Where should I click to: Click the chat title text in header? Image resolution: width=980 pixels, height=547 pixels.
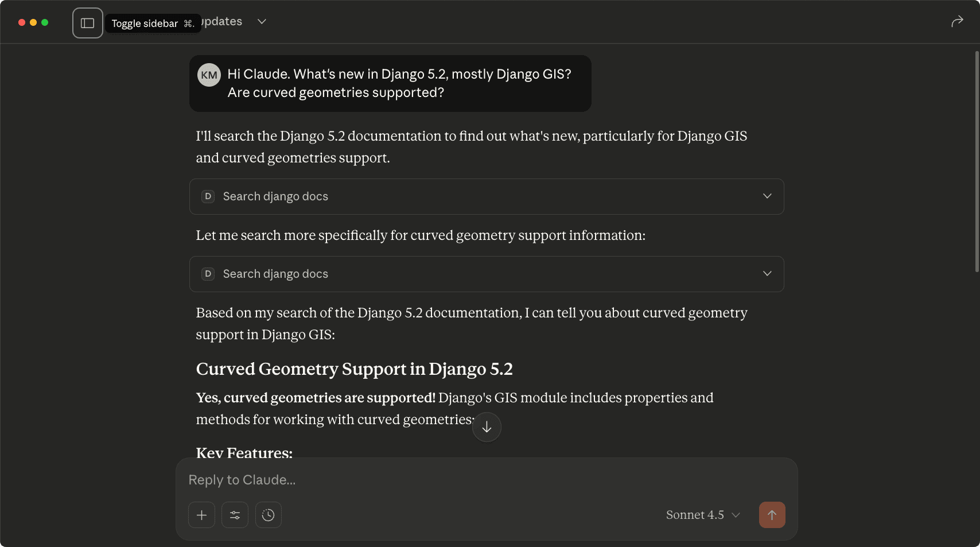point(223,22)
